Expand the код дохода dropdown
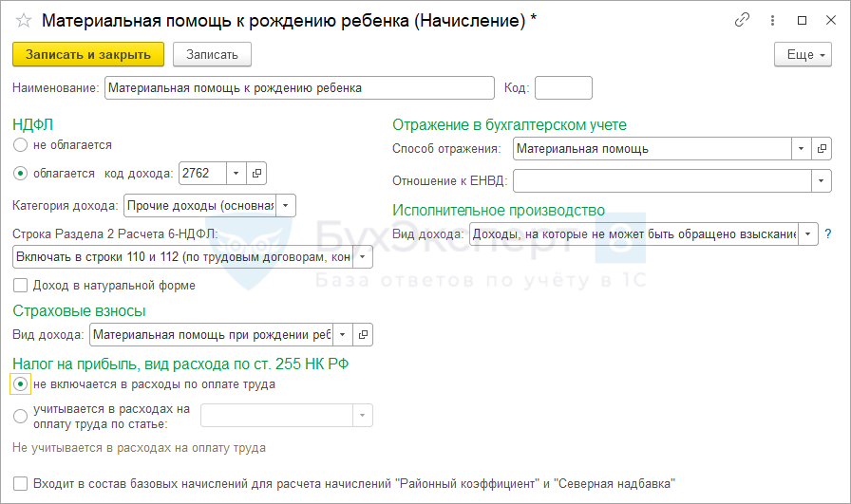The image size is (851, 504). tap(236, 173)
